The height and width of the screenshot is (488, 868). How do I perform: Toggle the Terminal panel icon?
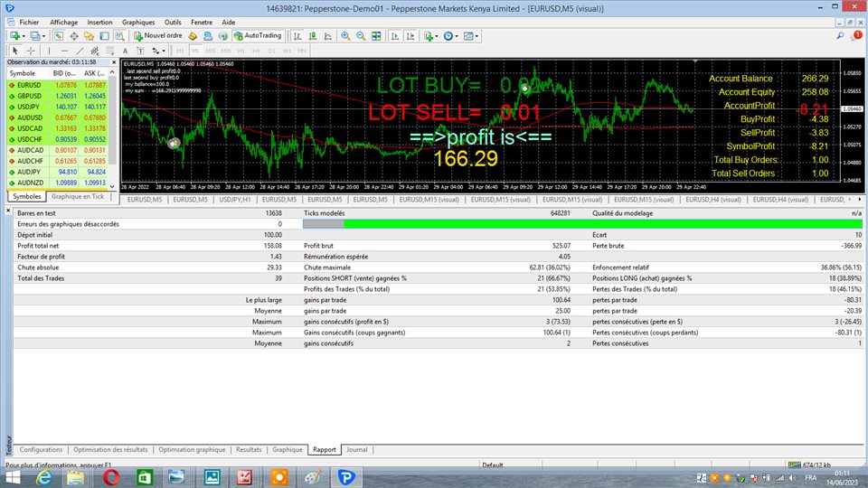[x=104, y=36]
